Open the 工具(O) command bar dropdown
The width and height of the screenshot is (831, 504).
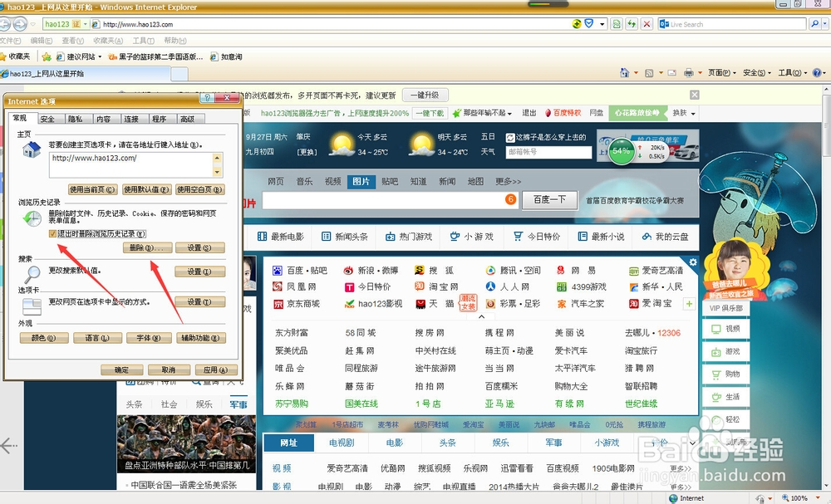(792, 73)
